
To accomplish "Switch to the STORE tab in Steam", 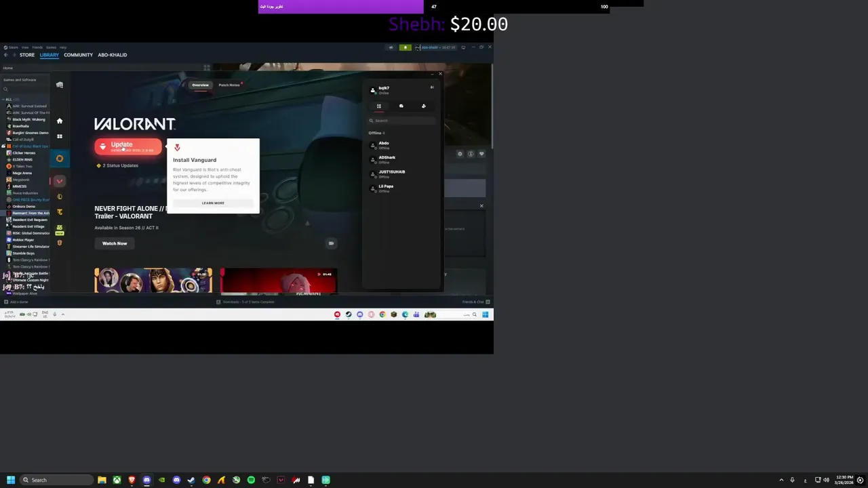I will (x=27, y=55).
